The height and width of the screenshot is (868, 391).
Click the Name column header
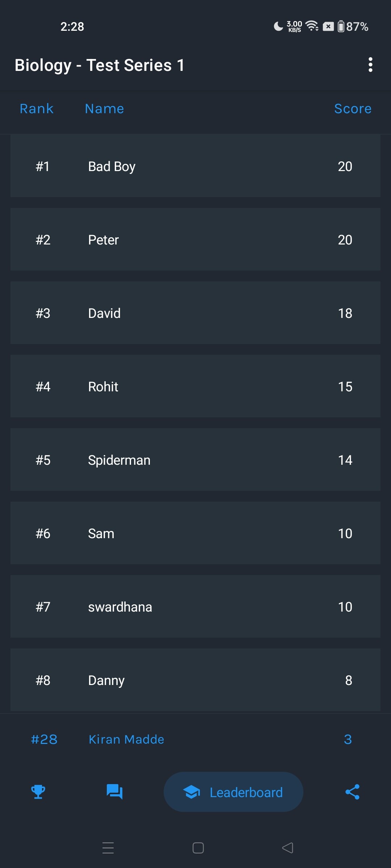coord(104,109)
